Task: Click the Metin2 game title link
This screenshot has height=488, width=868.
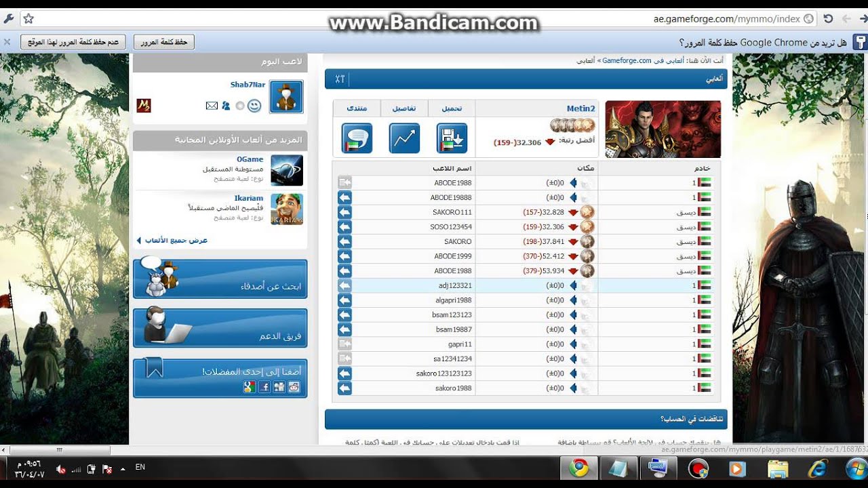Action: pyautogui.click(x=580, y=108)
